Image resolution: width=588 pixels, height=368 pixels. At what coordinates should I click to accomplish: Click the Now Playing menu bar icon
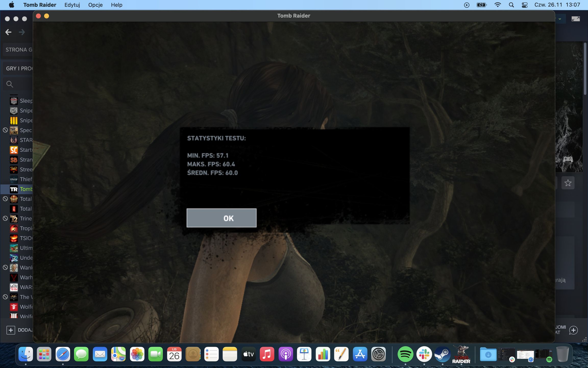[x=467, y=5]
